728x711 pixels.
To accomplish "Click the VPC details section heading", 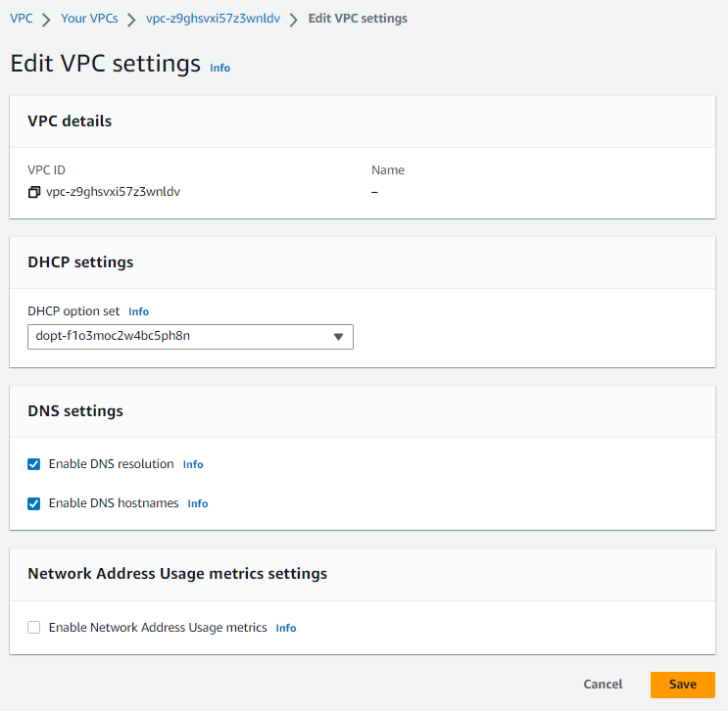I will [70, 121].
